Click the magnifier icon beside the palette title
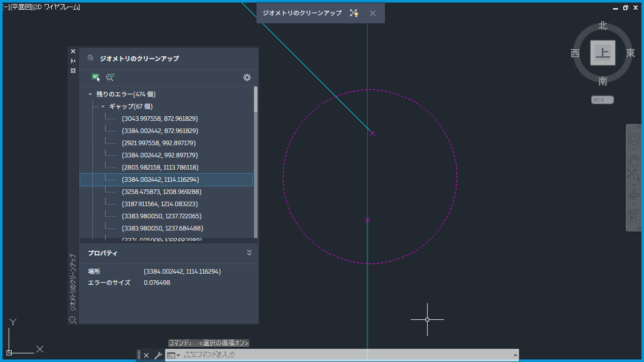The image size is (644, 362). click(91, 58)
